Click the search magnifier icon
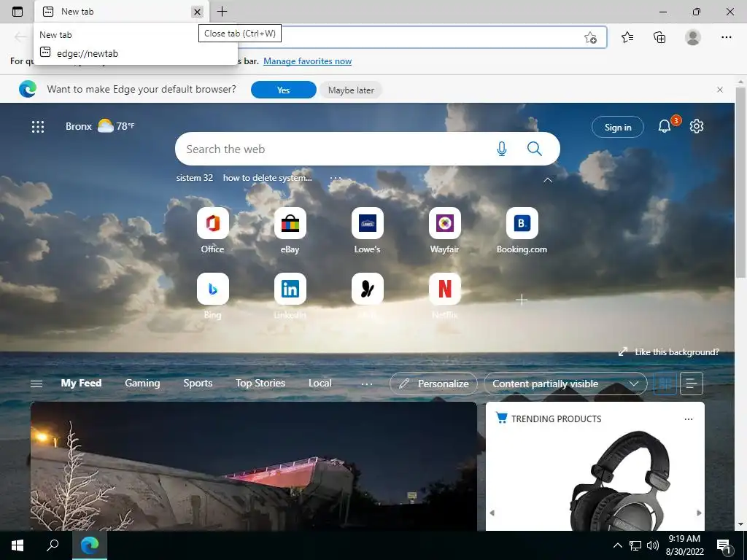 point(535,149)
